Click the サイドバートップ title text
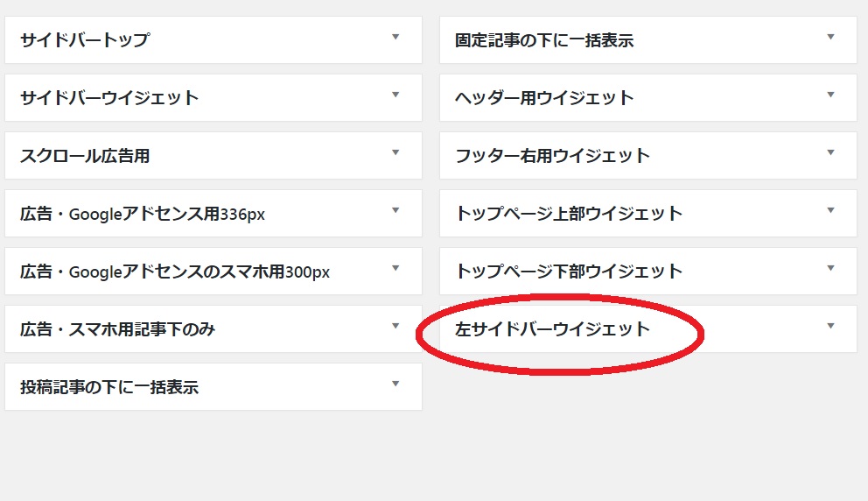868x501 pixels. (85, 40)
